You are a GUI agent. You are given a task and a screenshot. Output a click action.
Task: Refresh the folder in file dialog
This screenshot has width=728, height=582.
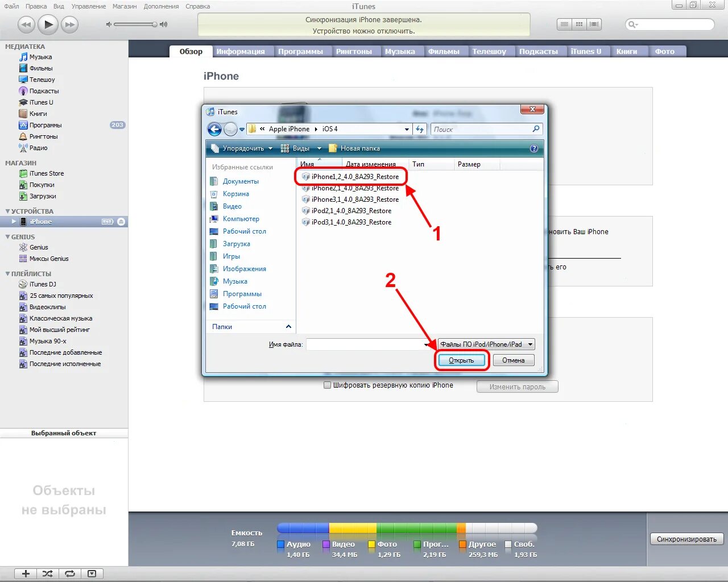click(x=420, y=130)
